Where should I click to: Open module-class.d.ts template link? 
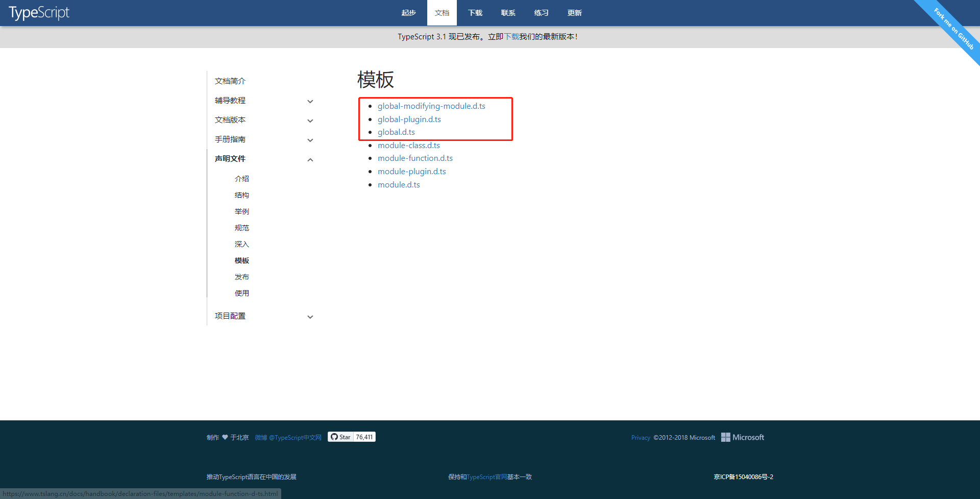[409, 146]
